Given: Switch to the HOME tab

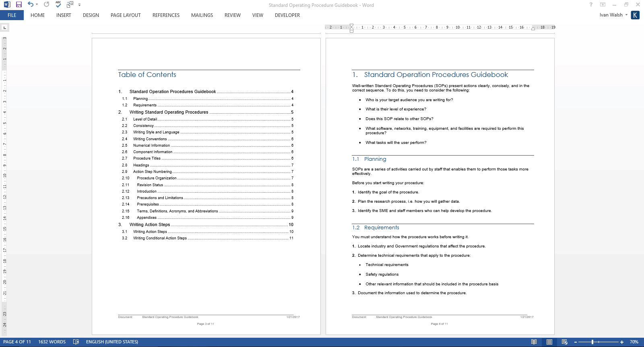Looking at the screenshot, I should point(38,15).
